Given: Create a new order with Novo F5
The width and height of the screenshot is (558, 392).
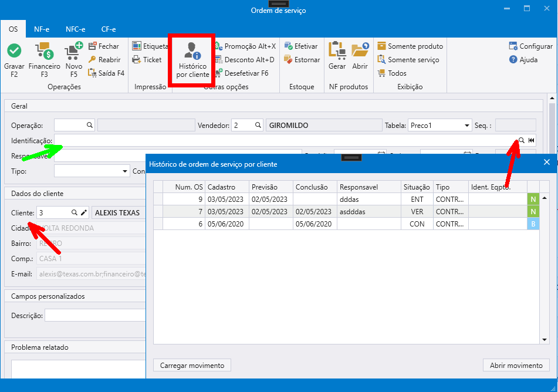Looking at the screenshot, I should 74,60.
